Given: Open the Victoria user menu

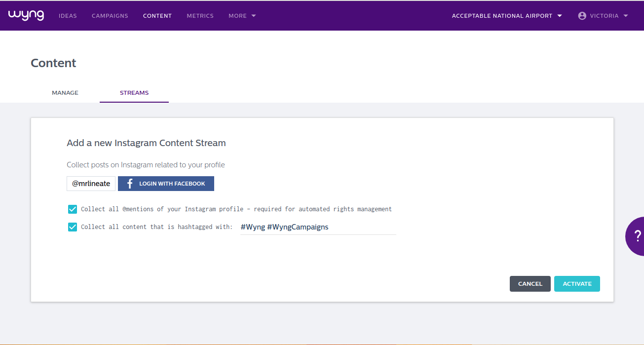Looking at the screenshot, I should click(603, 16).
